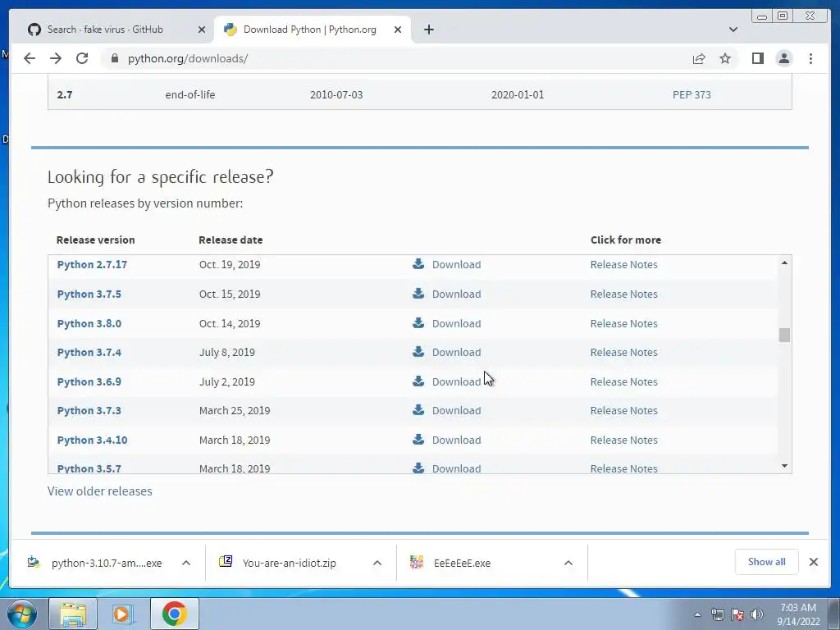Open downloaded python-3.10.7 exe file
840x630 pixels.
coord(106,563)
